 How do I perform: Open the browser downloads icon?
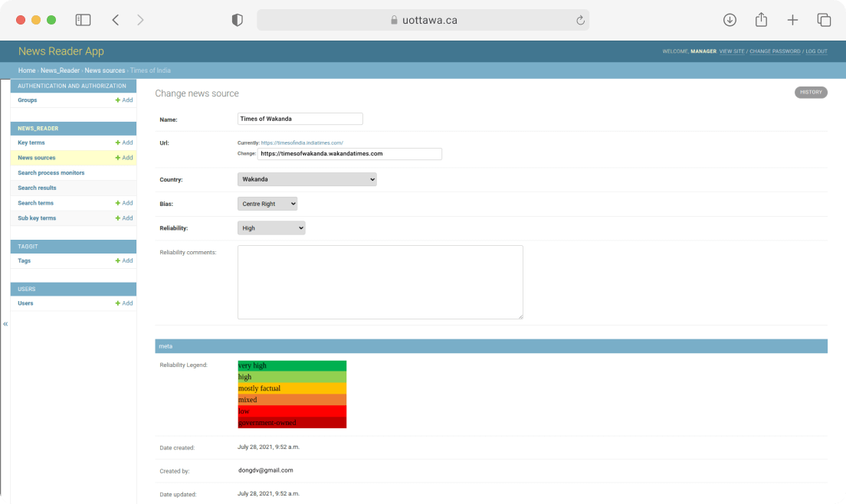(730, 20)
